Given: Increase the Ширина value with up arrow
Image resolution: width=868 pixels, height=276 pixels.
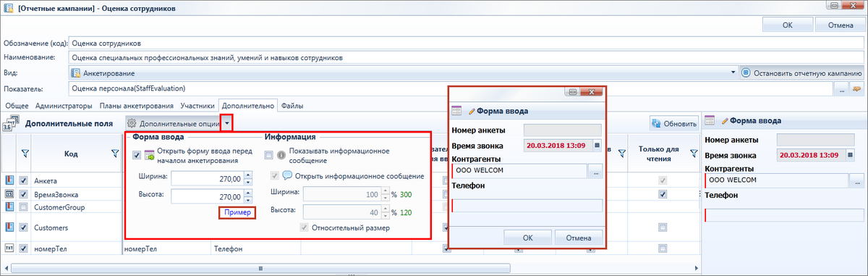Looking at the screenshot, I should [x=248, y=174].
